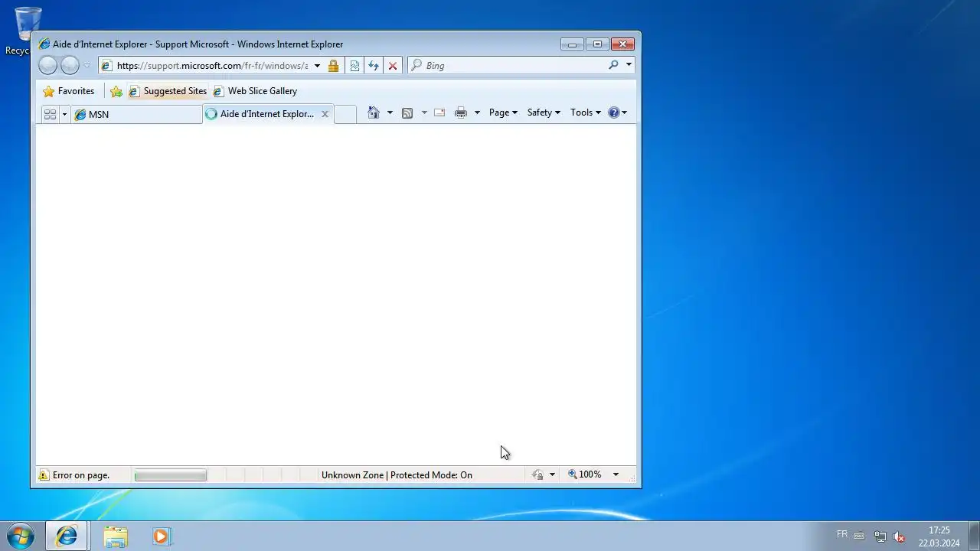980x551 pixels.
Task: Open the Safety menu
Action: point(544,112)
